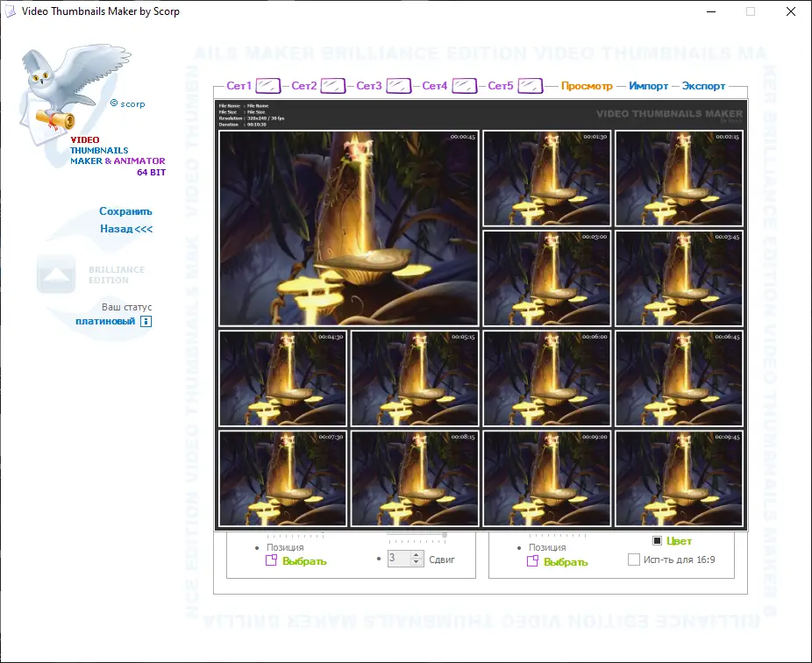Click the Brilliance Edition arrow icon

(x=56, y=274)
